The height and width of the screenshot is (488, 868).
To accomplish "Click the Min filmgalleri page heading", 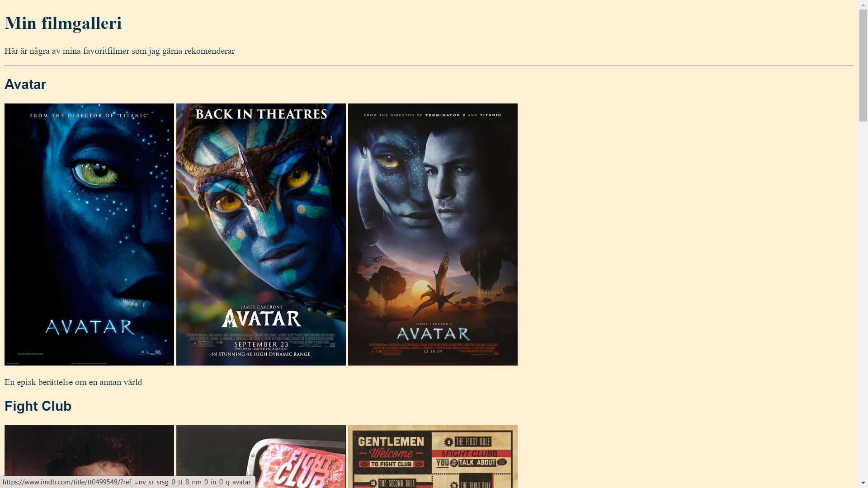I will (x=63, y=23).
